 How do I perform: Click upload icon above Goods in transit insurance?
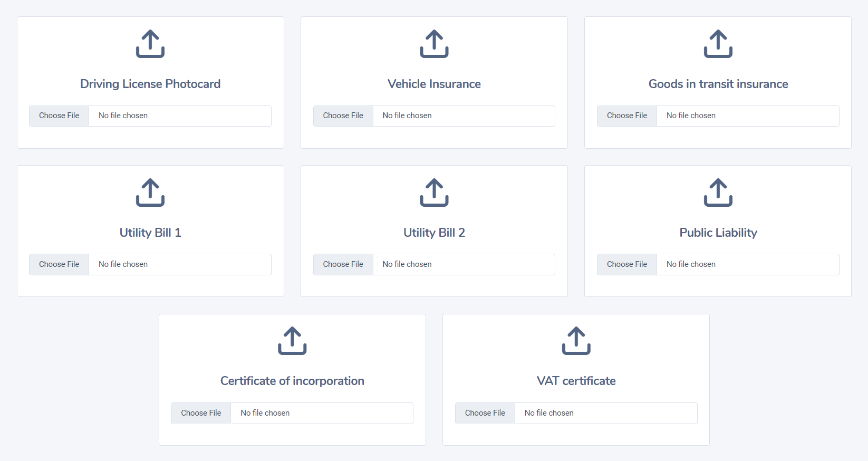tap(718, 44)
